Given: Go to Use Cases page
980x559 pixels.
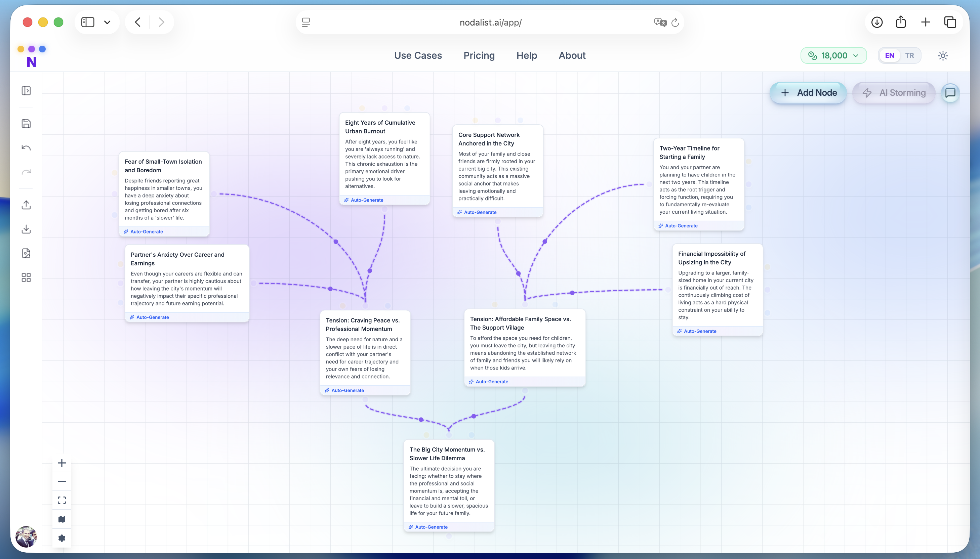Looking at the screenshot, I should tap(418, 55).
